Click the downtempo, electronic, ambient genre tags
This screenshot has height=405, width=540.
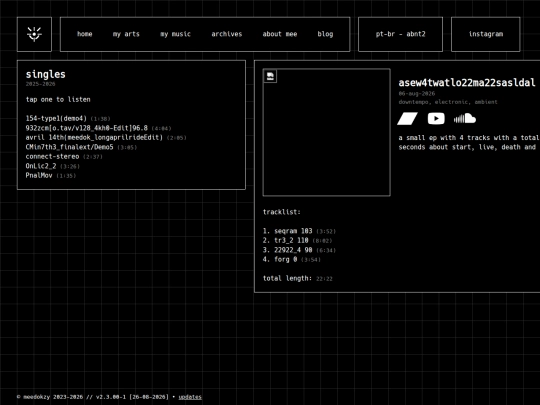448,102
